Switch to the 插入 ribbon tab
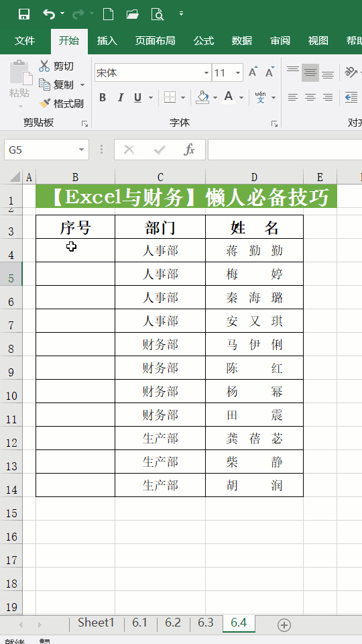Viewport: 362px width, 644px height. click(107, 41)
